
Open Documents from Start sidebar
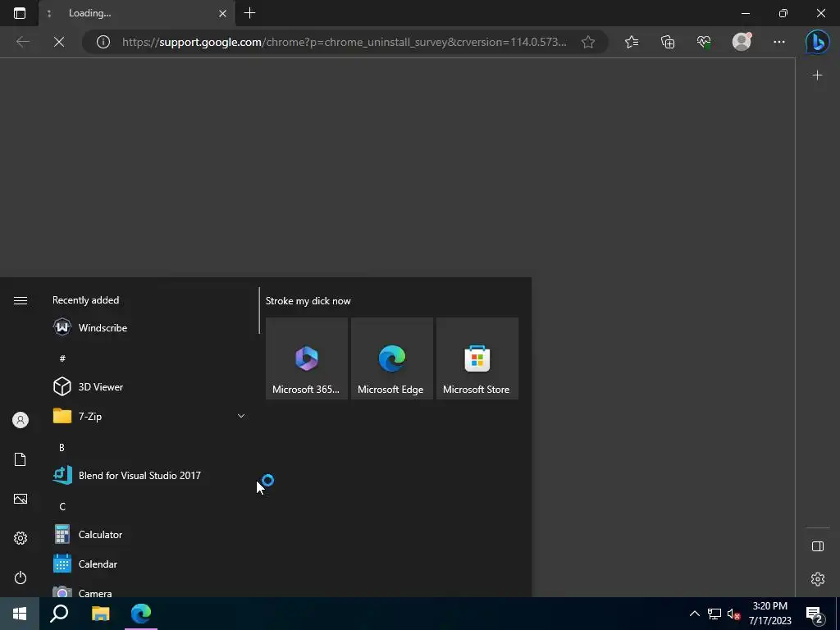(21, 459)
